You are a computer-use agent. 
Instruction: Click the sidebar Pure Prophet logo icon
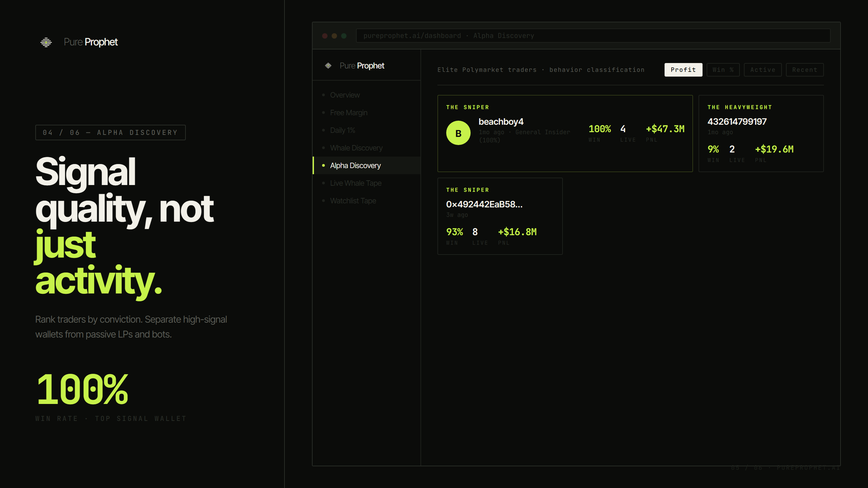[x=328, y=65]
